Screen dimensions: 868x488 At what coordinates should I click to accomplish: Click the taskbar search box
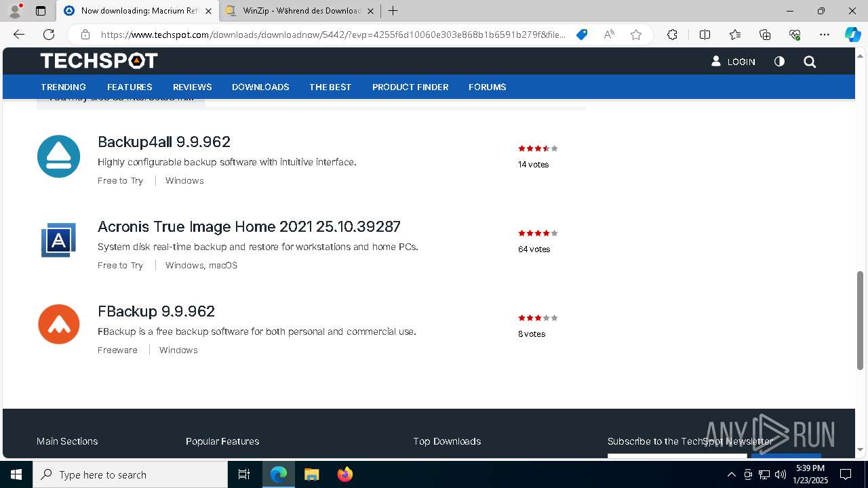[130, 474]
